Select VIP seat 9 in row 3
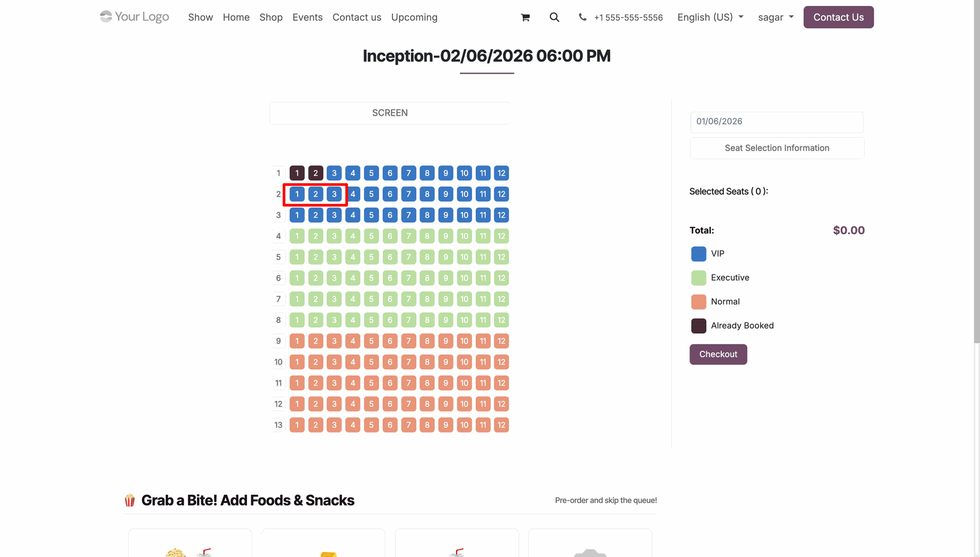Screen dimensions: 980x557 (446, 215)
